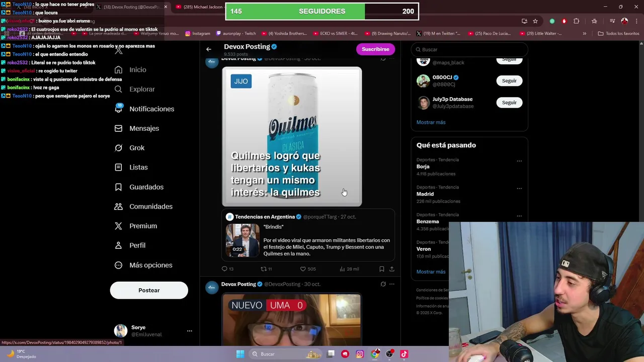The image size is (644, 362).
Task: Open Inicio in the X sidebar
Action: [x=131, y=70]
